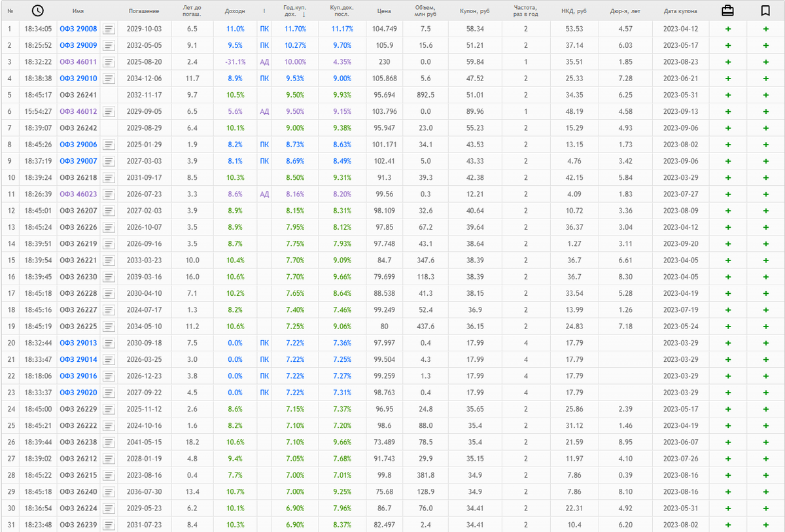Open details icon for ОФЗ 29013
Viewport: 785px width, 532px height.
pyautogui.click(x=109, y=343)
